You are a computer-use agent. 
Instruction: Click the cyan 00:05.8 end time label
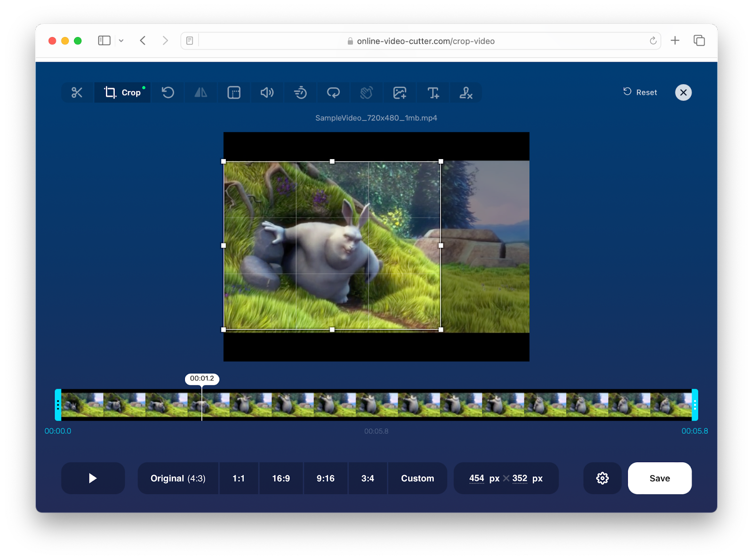pos(695,431)
